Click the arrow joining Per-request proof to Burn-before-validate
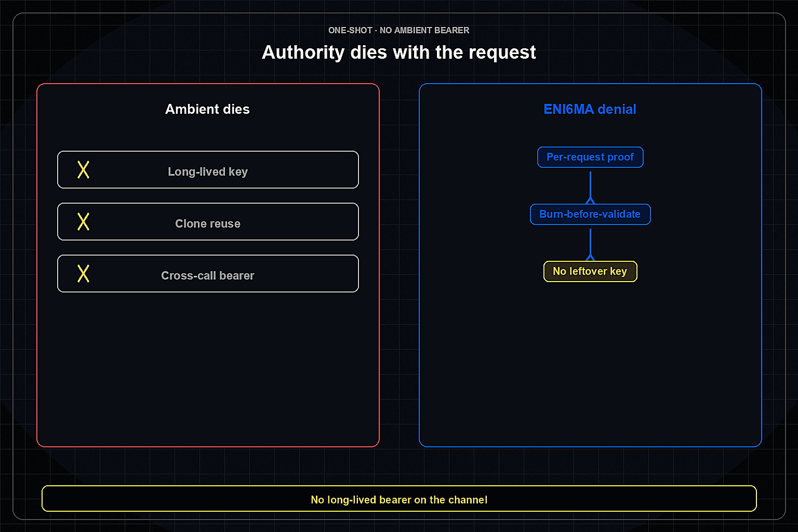This screenshot has width=798, height=532. 590,188
